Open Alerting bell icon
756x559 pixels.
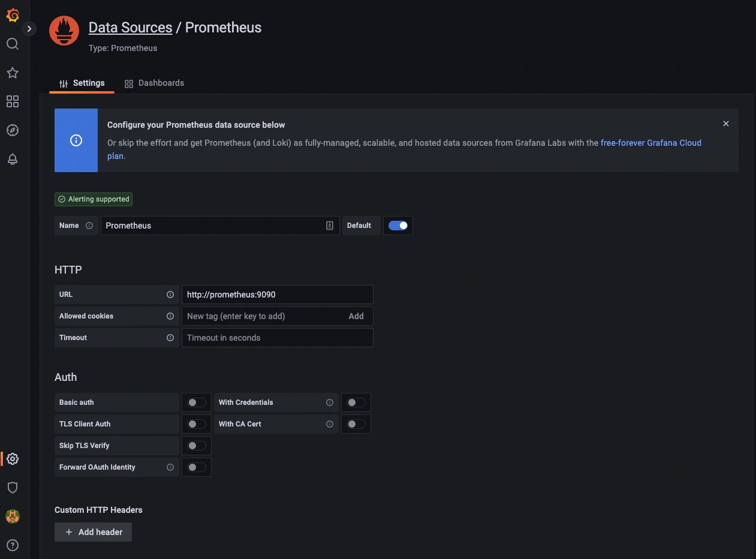[x=13, y=159]
